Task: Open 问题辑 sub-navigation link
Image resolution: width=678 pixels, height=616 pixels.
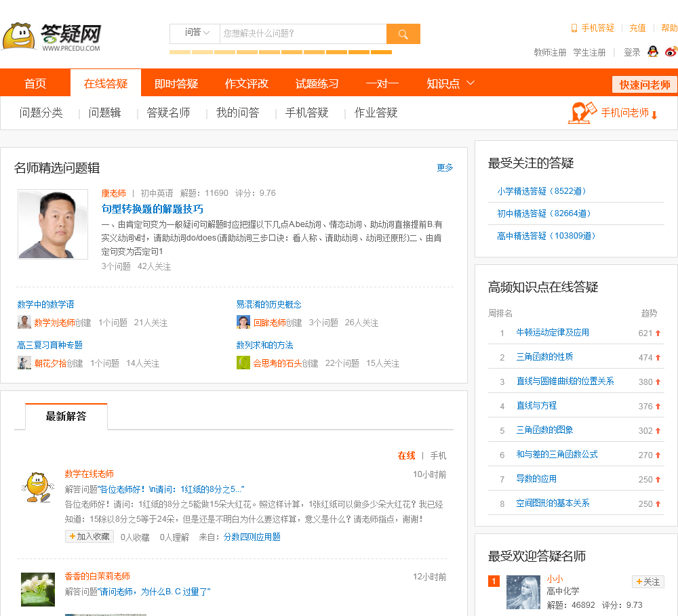Action: [104, 112]
